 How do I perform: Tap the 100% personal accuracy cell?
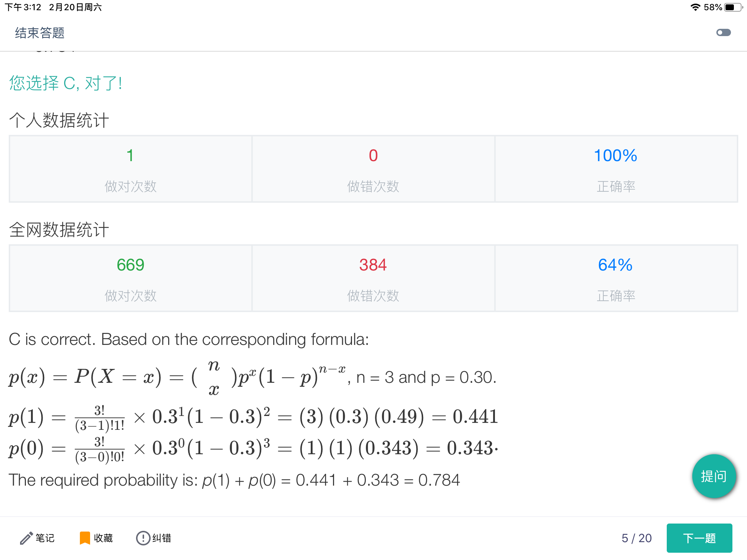click(616, 169)
